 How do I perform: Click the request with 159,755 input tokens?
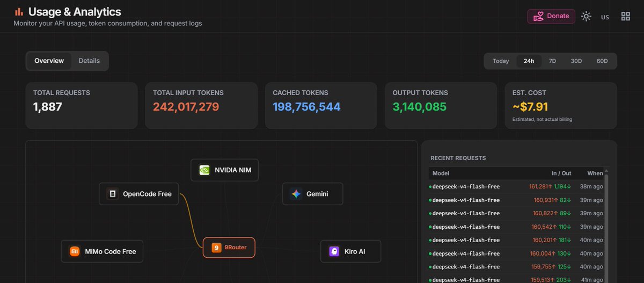pos(517,267)
